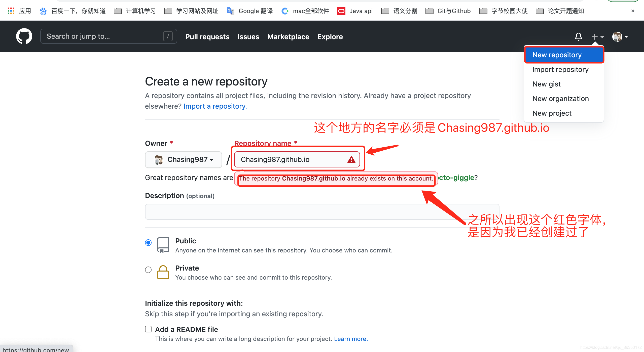Click the GitHub logo icon
Screen dimensions: 644x352
tap(24, 36)
